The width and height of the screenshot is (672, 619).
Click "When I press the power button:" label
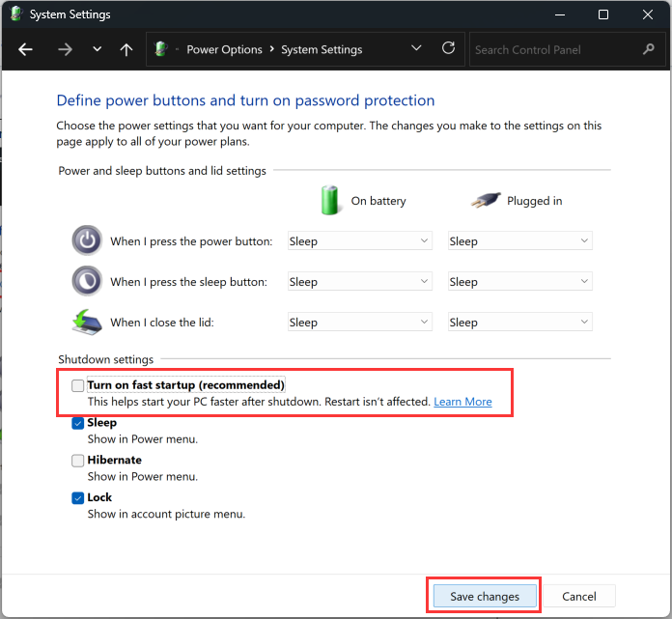191,241
